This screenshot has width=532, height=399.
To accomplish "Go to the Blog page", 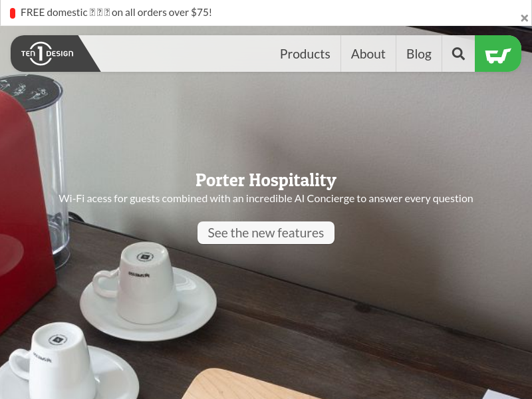I will [419, 54].
